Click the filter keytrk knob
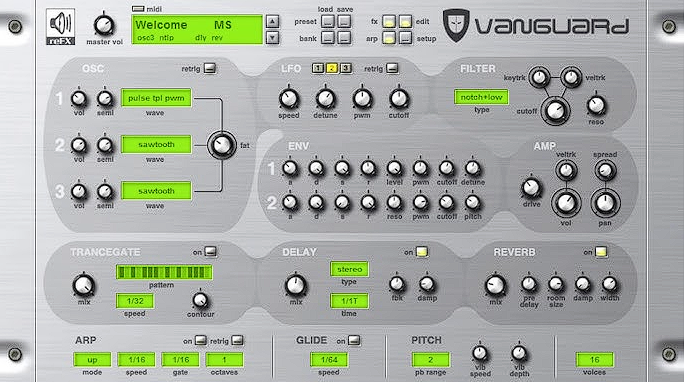 tap(540, 78)
